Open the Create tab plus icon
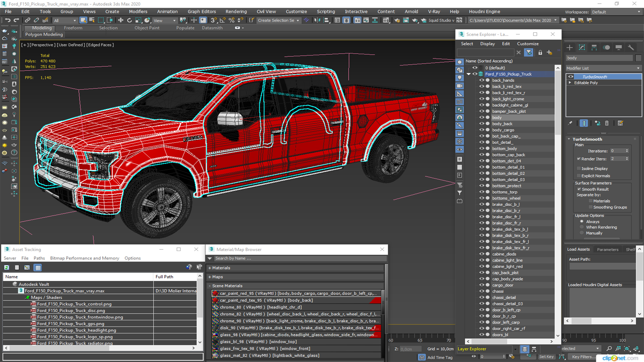 click(570, 48)
